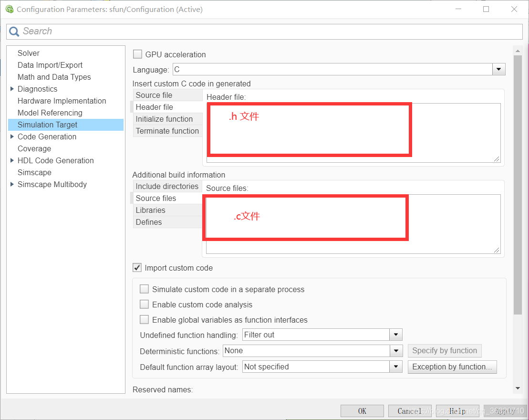Click the scrollbar down arrow
The image size is (529, 420).
pos(518,388)
